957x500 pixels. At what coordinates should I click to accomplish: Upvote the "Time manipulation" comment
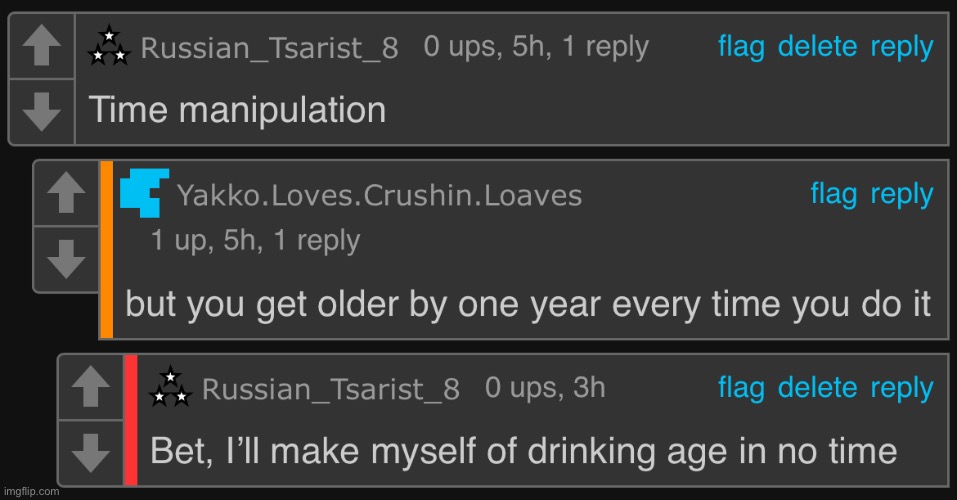(x=42, y=46)
